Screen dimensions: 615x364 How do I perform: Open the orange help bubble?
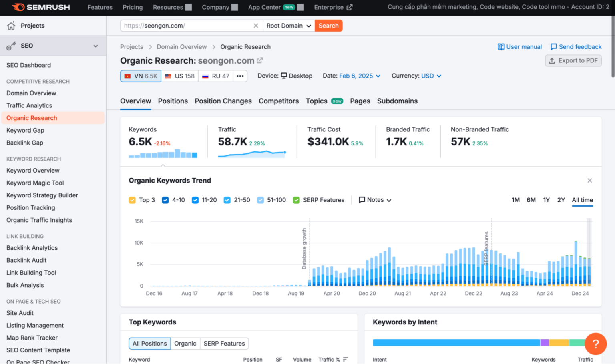pyautogui.click(x=595, y=344)
